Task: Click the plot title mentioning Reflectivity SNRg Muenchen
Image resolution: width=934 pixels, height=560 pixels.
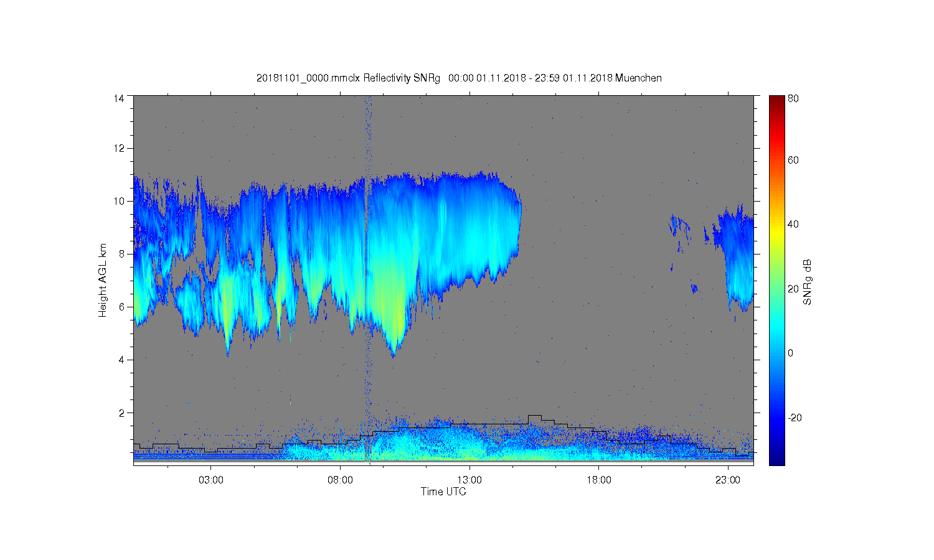Action: (459, 78)
